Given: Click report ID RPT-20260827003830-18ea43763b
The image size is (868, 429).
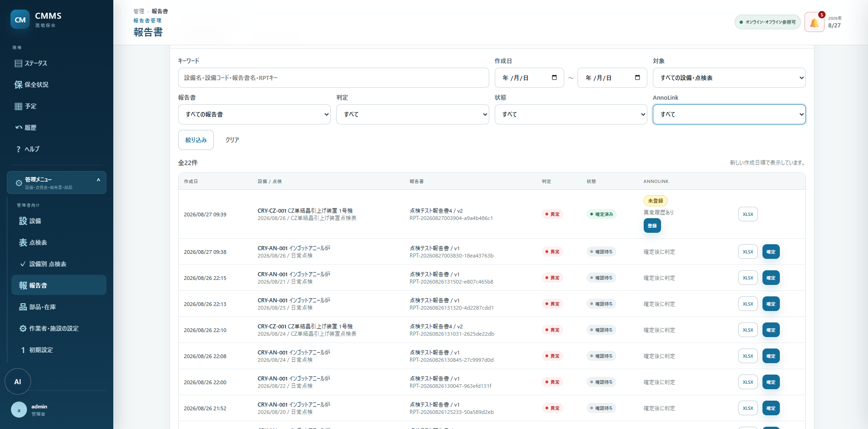Looking at the screenshot, I should pos(452,256).
